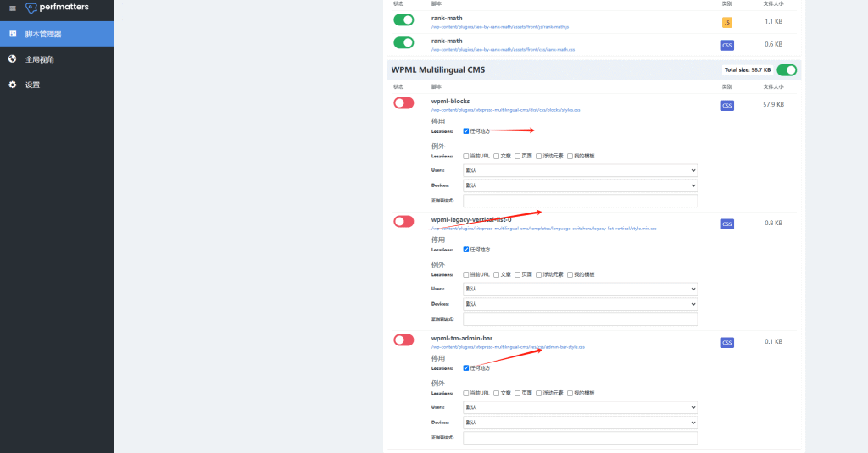Viewport: 868px width, 453px height.
Task: Open the rank-math.css file path link
Action: (x=504, y=49)
